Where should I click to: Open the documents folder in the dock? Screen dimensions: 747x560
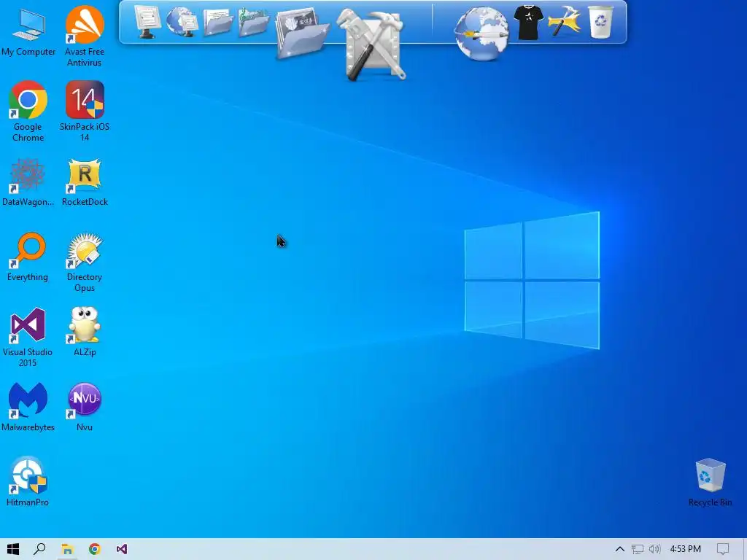217,22
